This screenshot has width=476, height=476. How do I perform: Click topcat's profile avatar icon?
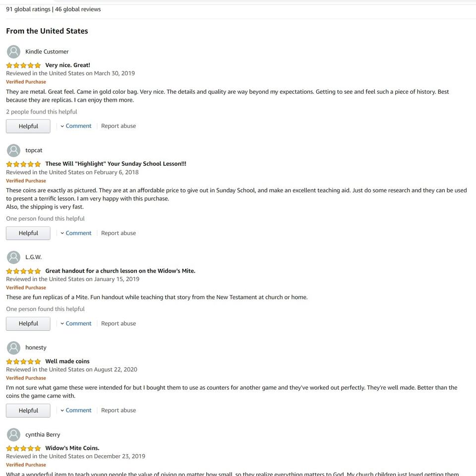[14, 150]
